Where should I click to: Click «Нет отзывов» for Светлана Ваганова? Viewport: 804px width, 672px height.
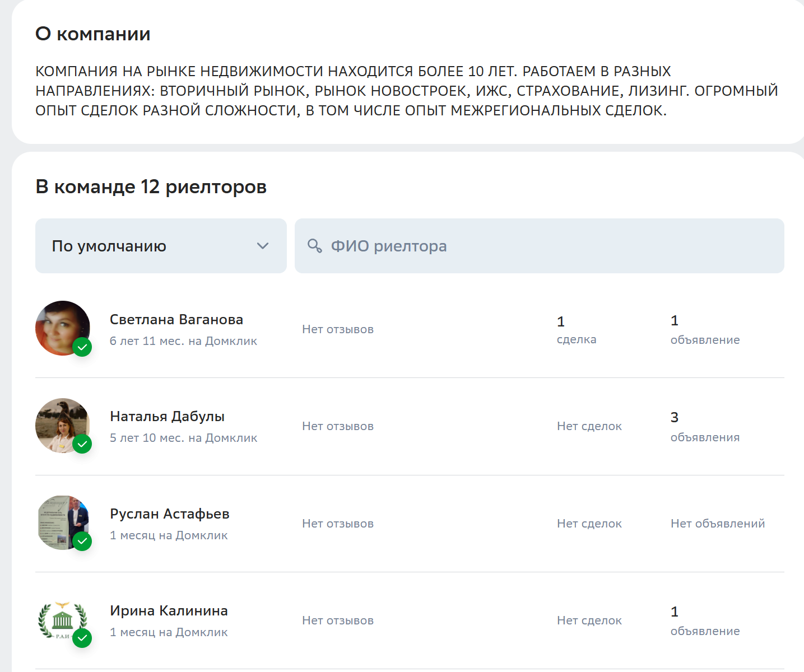click(338, 329)
